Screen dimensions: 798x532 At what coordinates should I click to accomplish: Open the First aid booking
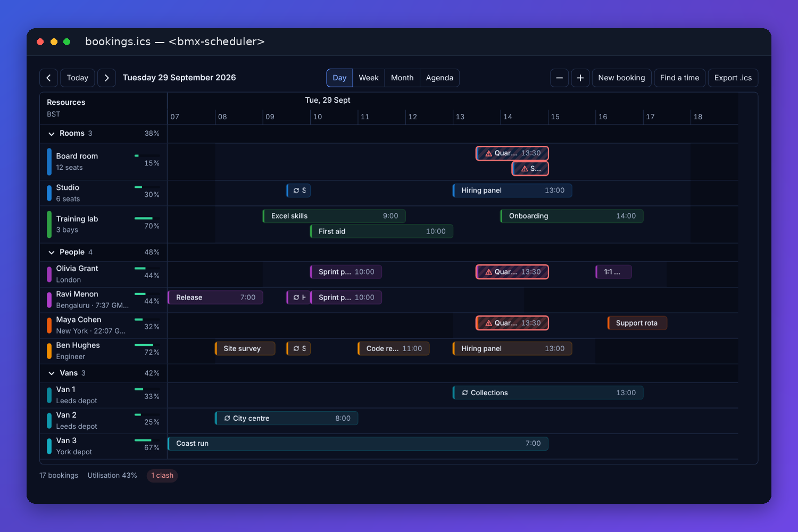click(381, 231)
